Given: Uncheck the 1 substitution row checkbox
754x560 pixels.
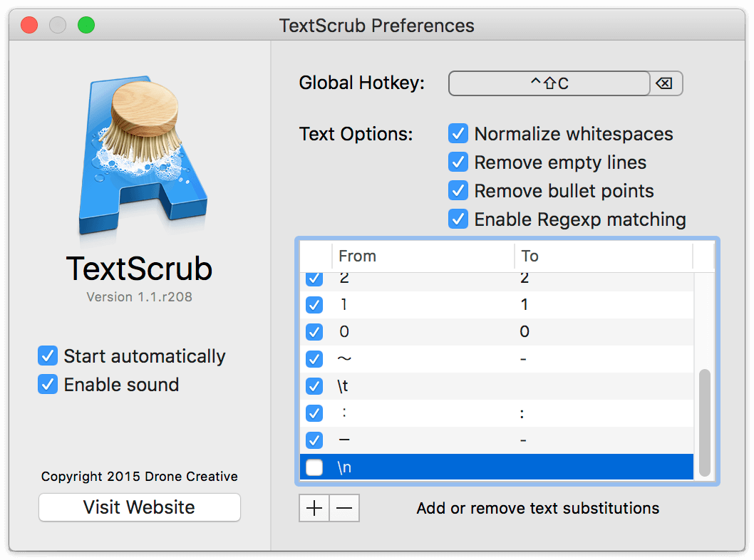Looking at the screenshot, I should point(314,305).
